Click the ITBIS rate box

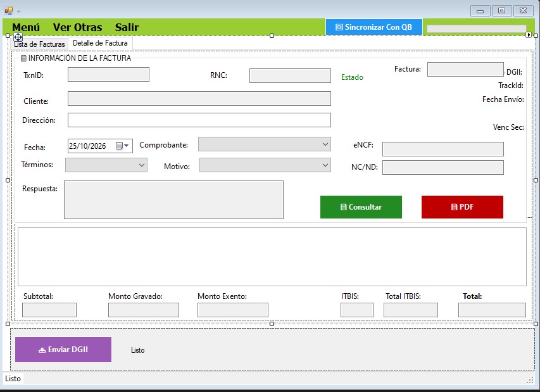357,310
